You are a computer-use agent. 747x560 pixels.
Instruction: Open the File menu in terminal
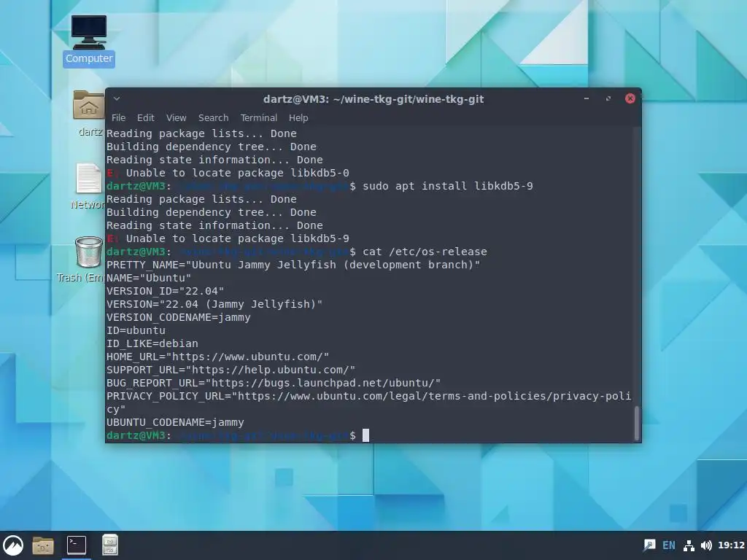click(x=119, y=117)
